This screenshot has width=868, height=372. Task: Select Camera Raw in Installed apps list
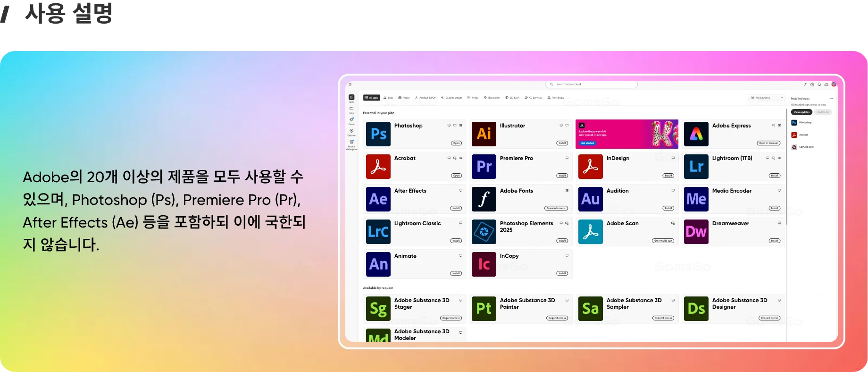(x=803, y=147)
